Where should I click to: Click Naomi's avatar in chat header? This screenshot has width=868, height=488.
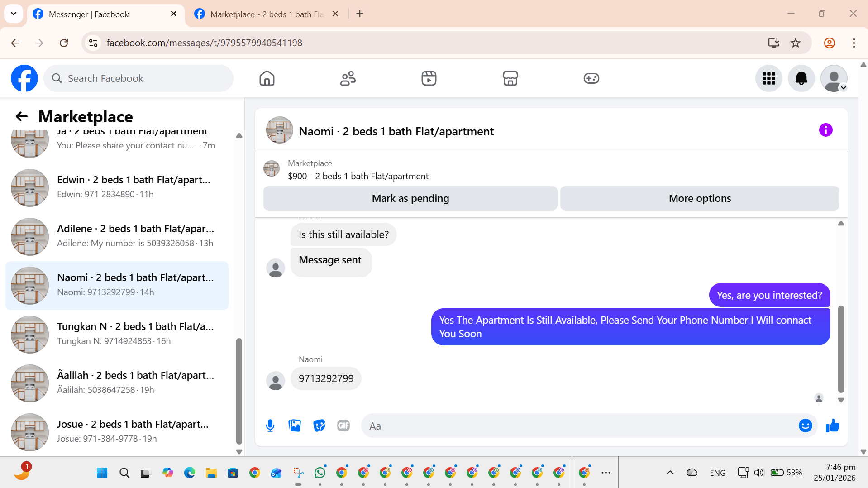(279, 130)
